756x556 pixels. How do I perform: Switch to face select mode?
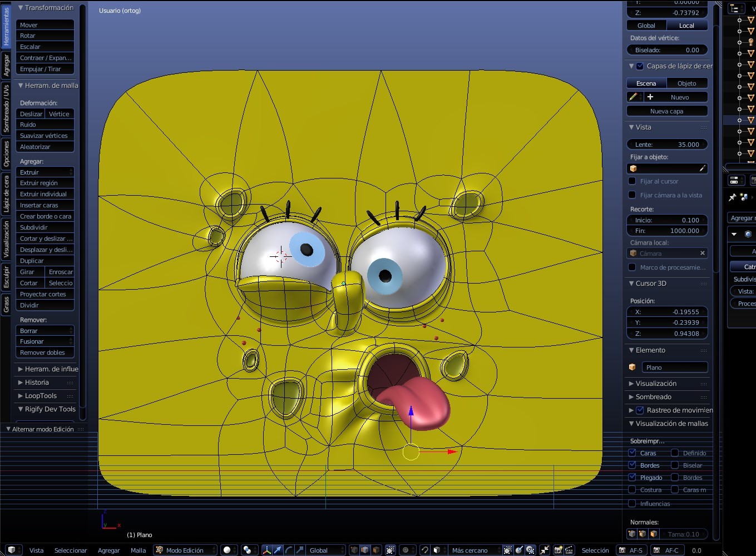[x=376, y=550]
